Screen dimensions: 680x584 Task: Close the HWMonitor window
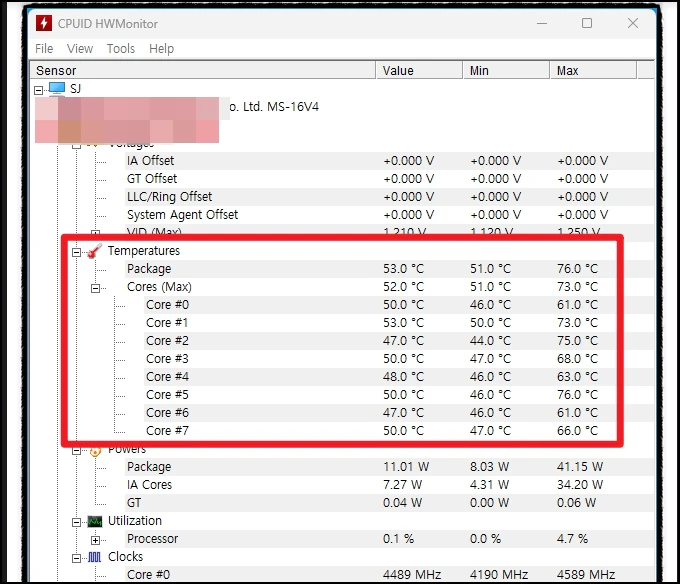(633, 23)
